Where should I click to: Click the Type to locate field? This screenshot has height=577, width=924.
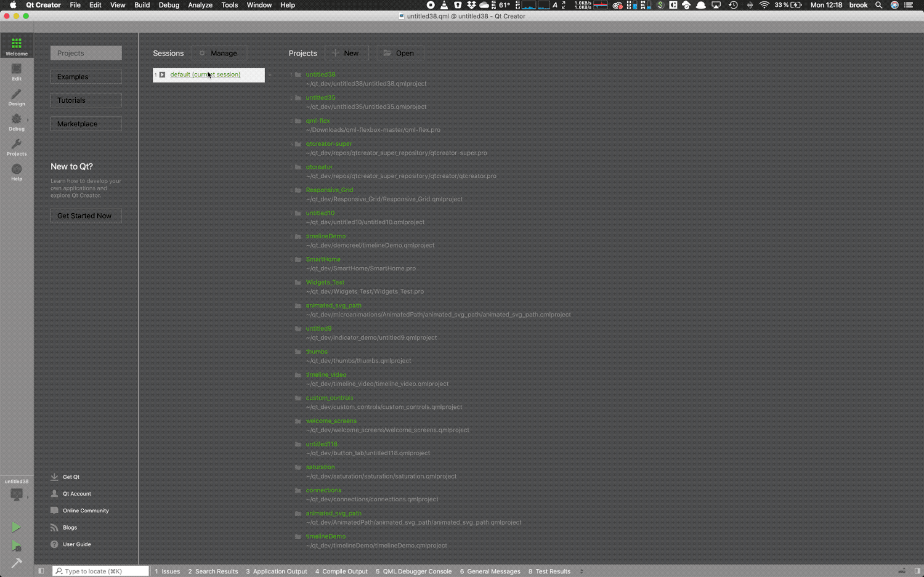pos(100,571)
